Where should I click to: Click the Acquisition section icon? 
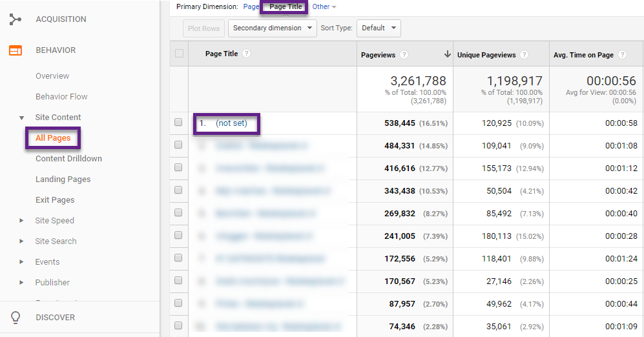[x=16, y=19]
